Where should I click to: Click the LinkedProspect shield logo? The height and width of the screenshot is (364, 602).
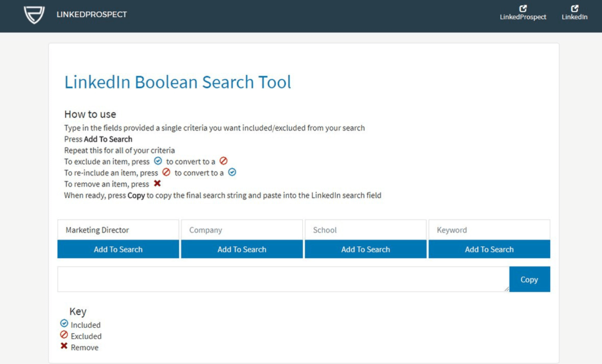34,14
